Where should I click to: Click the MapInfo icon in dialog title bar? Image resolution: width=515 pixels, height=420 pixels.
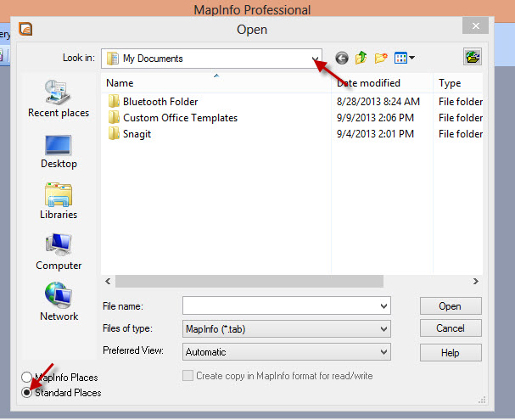pyautogui.click(x=25, y=29)
